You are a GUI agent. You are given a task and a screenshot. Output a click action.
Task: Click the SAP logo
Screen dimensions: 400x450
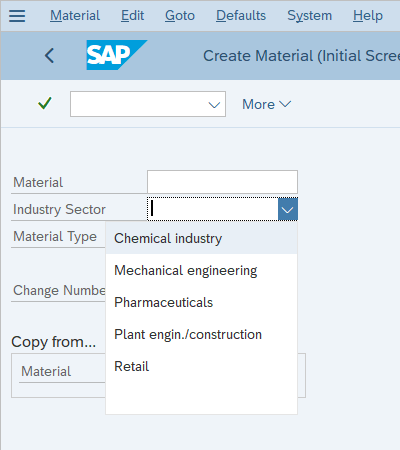117,55
